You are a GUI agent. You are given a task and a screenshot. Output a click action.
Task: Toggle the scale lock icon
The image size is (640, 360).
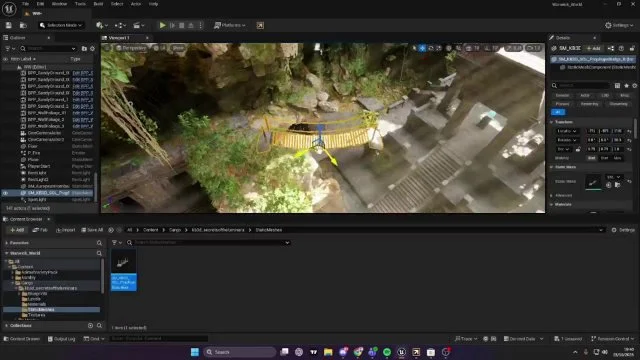(x=578, y=149)
